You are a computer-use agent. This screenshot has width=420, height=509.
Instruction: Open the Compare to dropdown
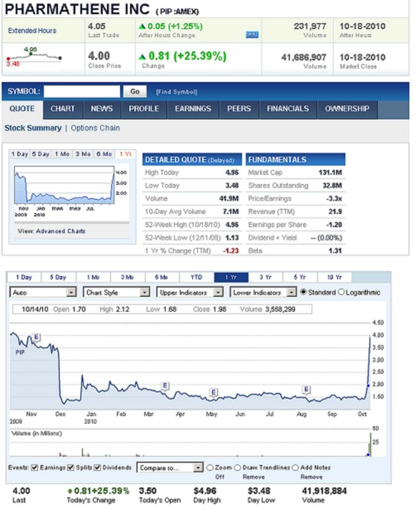click(170, 468)
